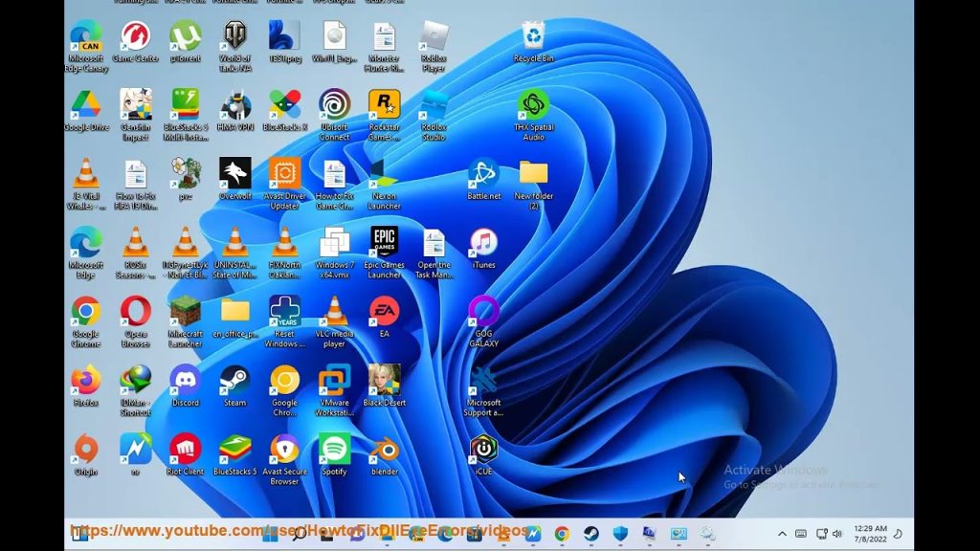Click Chrome icon in the taskbar
980x551 pixels.
[x=562, y=534]
